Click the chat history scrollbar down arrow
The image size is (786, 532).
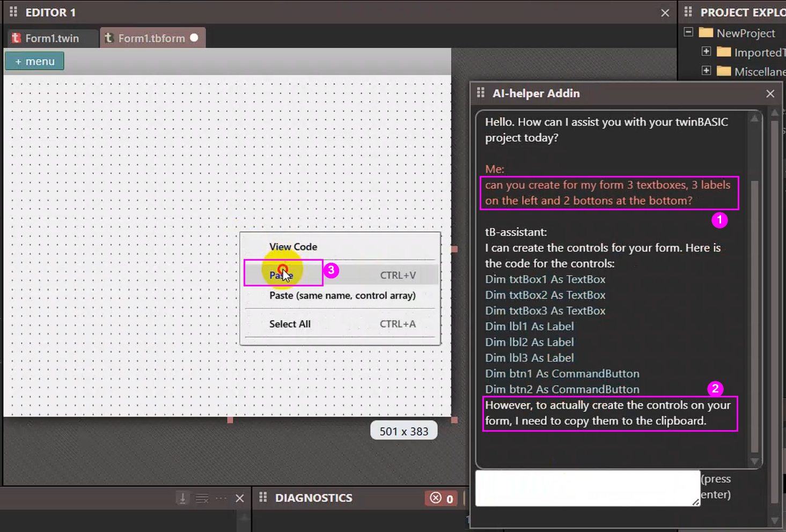pyautogui.click(x=755, y=462)
